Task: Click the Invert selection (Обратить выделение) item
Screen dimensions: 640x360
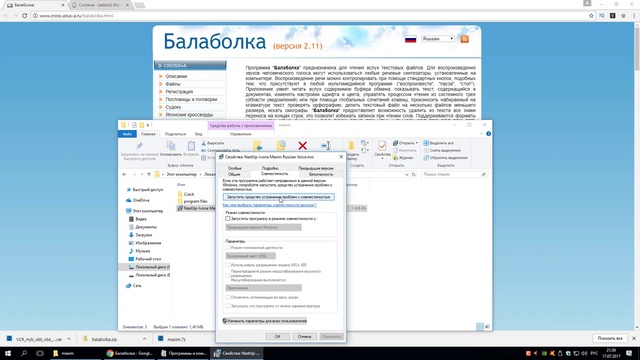Action: tap(446, 158)
